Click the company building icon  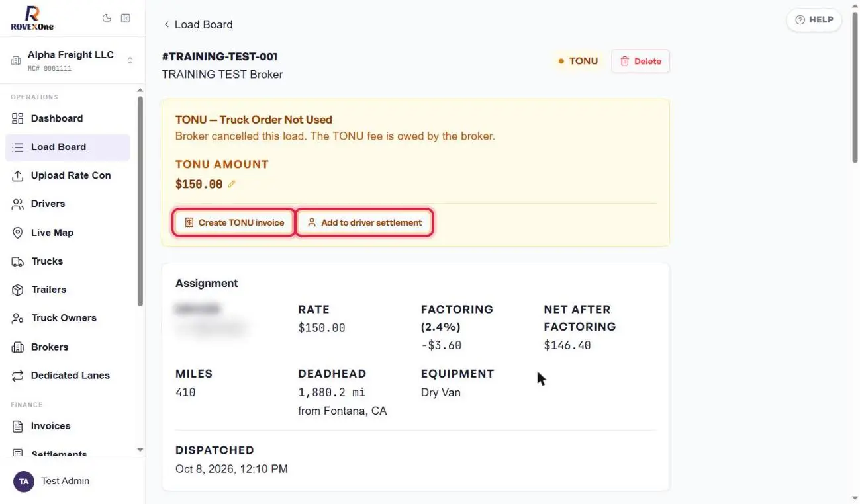[16, 61]
